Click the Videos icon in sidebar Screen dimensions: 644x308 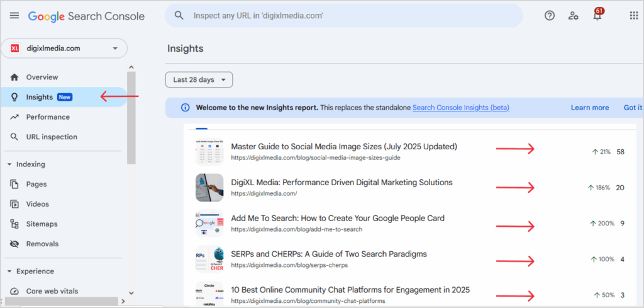(14, 204)
